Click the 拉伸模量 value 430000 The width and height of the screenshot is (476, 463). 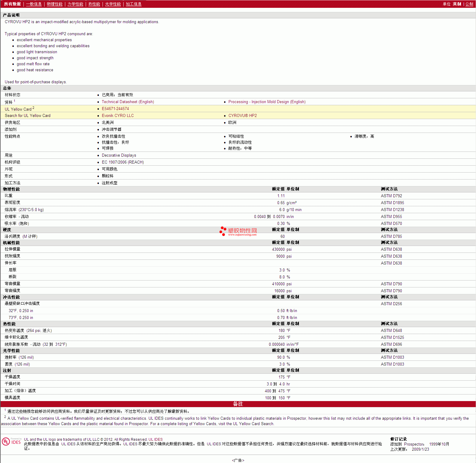[278, 250]
